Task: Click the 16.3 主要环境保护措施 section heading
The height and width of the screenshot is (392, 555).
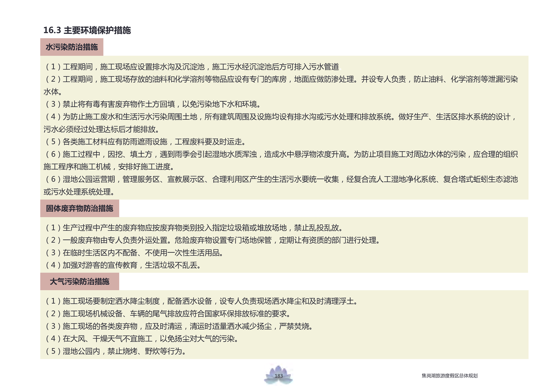Action: 87,30
